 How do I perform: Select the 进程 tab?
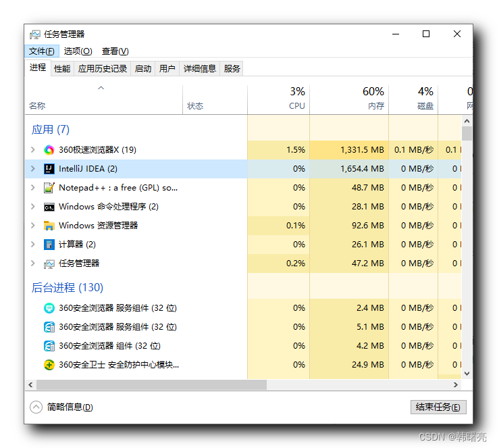tap(38, 68)
